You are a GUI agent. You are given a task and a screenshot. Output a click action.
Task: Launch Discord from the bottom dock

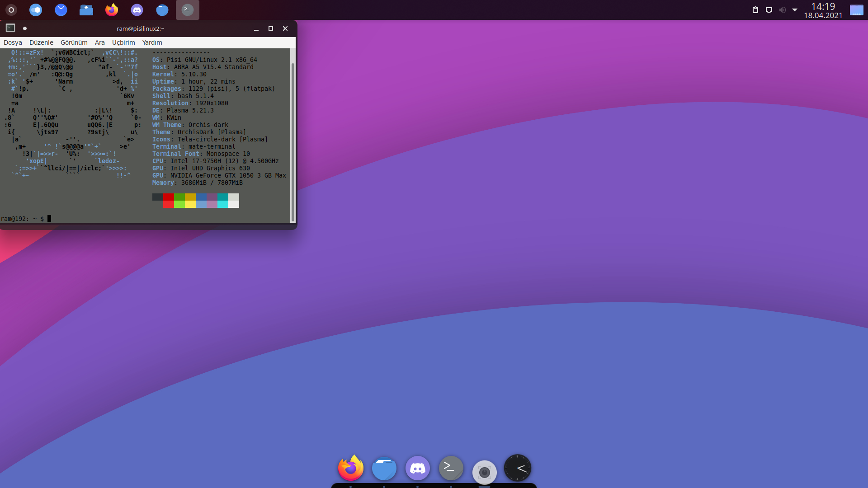point(417,469)
